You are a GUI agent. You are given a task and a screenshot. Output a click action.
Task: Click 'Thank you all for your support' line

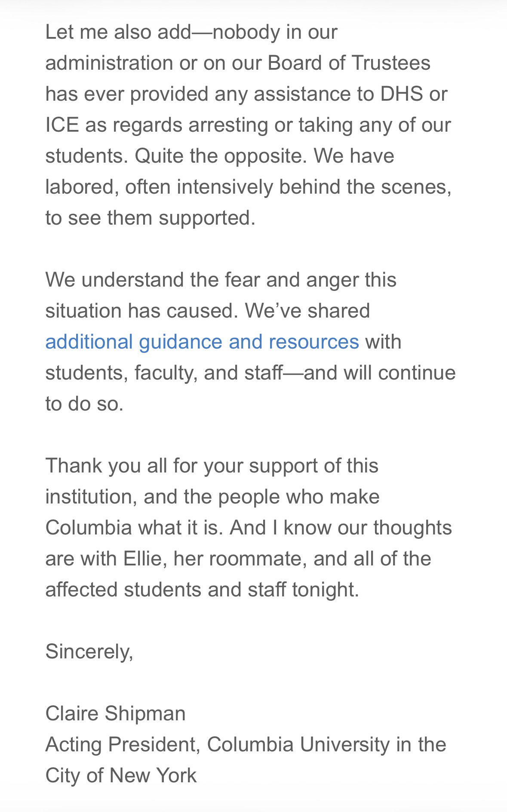tap(212, 466)
